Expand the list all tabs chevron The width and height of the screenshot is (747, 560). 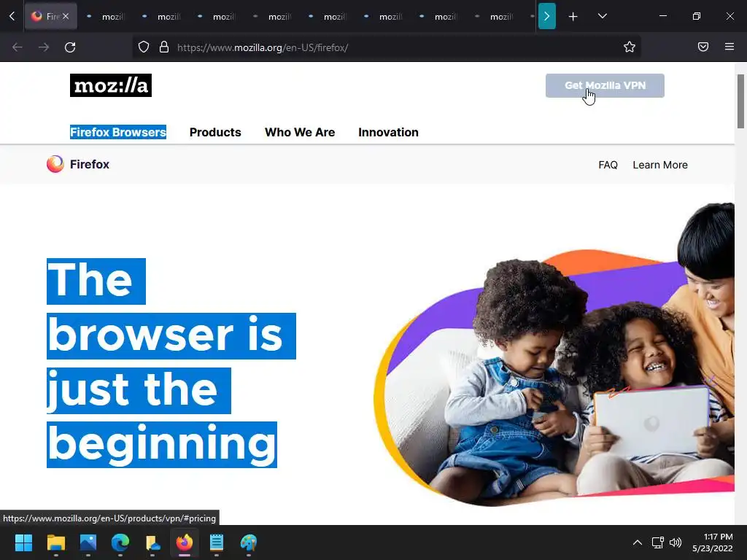coord(602,16)
